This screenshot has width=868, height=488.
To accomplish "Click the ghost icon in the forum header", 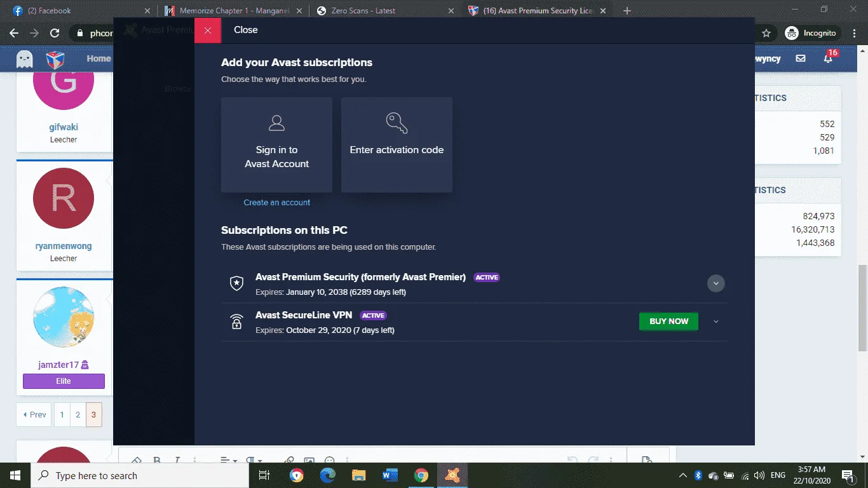I will tap(25, 59).
